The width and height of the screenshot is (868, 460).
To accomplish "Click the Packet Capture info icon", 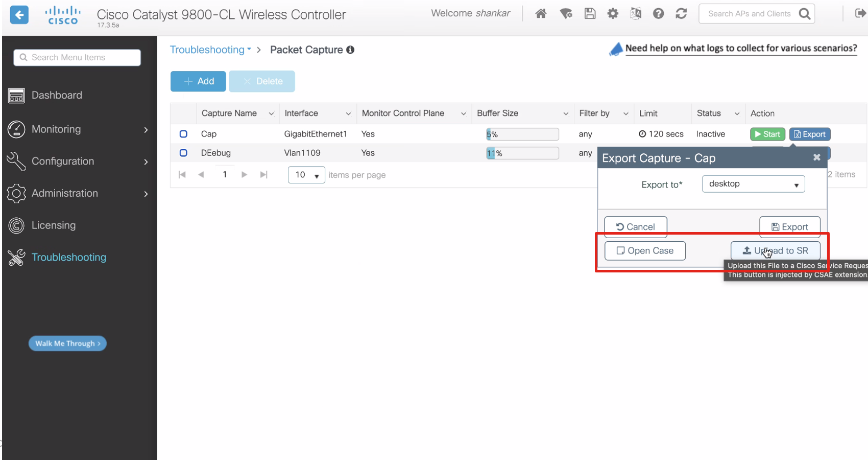I will (350, 50).
